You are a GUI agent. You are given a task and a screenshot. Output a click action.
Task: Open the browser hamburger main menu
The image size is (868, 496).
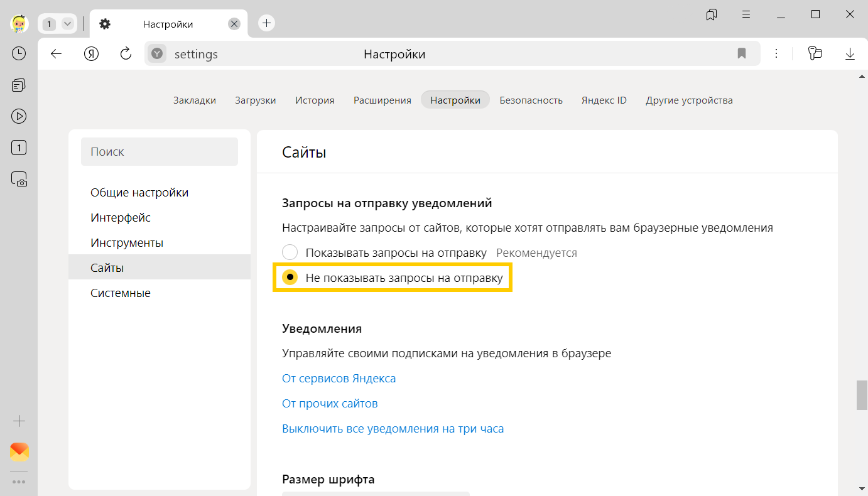pyautogui.click(x=746, y=14)
